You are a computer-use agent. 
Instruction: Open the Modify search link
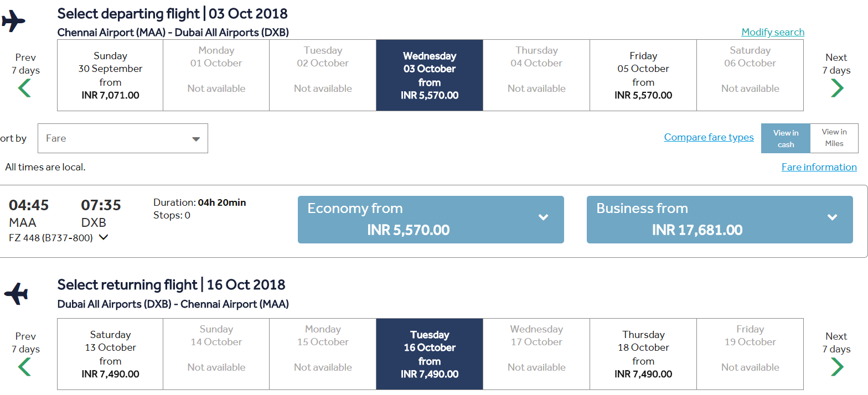point(773,32)
